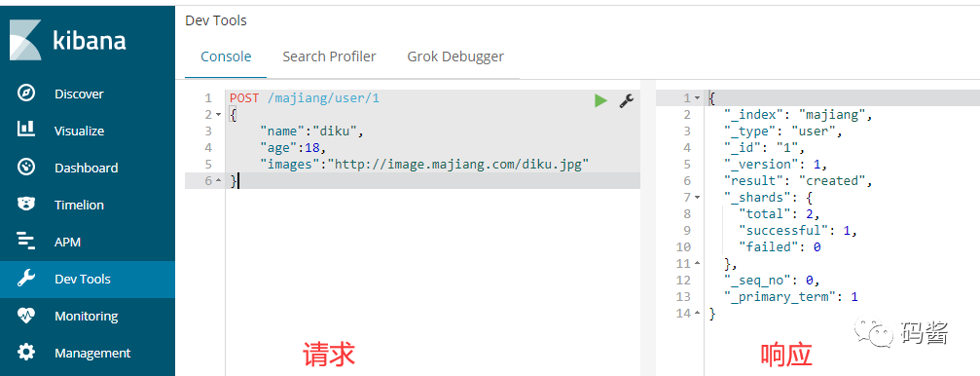Open Monitoring via the heartbeat icon
The width and height of the screenshot is (980, 376).
pyautogui.click(x=26, y=316)
